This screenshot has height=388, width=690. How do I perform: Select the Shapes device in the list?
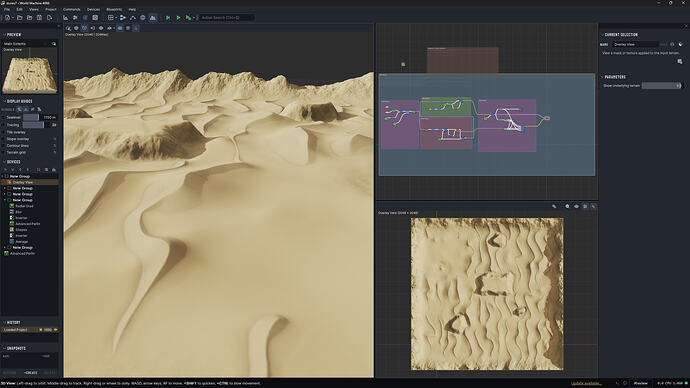21,230
